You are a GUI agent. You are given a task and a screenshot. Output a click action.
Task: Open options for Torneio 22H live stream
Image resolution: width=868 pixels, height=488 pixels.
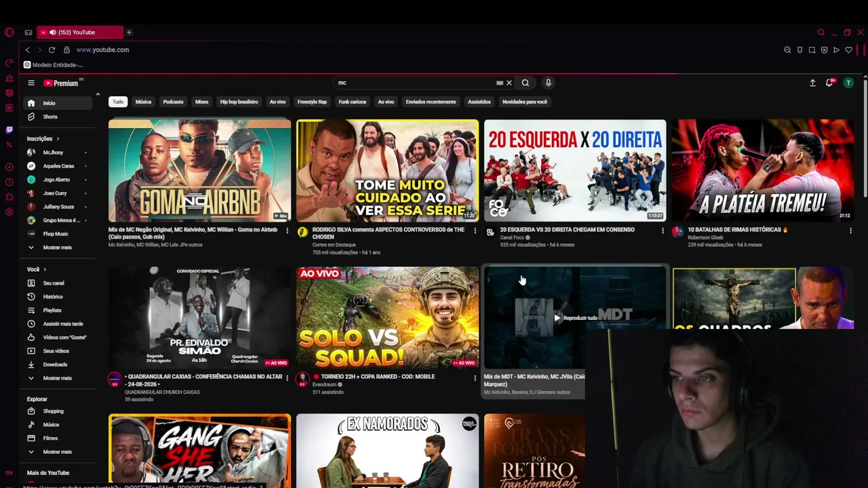pos(475,378)
